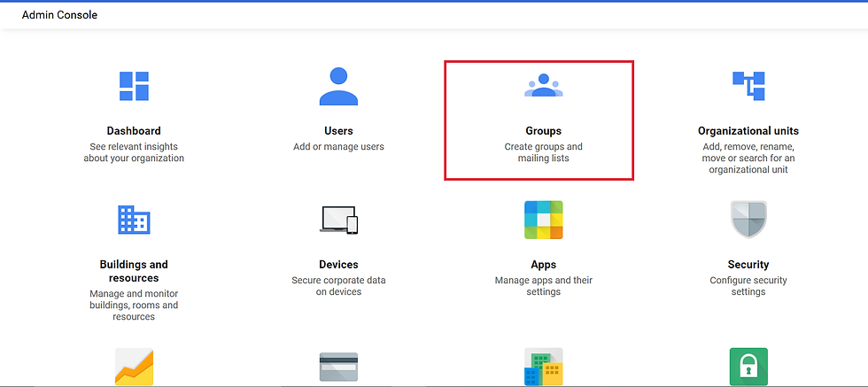
Task: Open the Buildings and resources icon
Action: coord(134,220)
